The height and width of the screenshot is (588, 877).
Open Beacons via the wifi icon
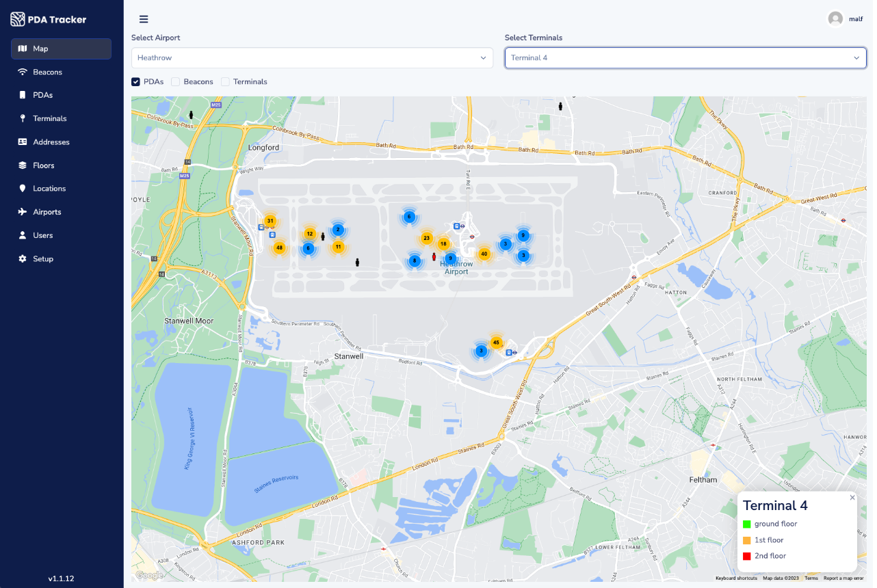point(23,72)
